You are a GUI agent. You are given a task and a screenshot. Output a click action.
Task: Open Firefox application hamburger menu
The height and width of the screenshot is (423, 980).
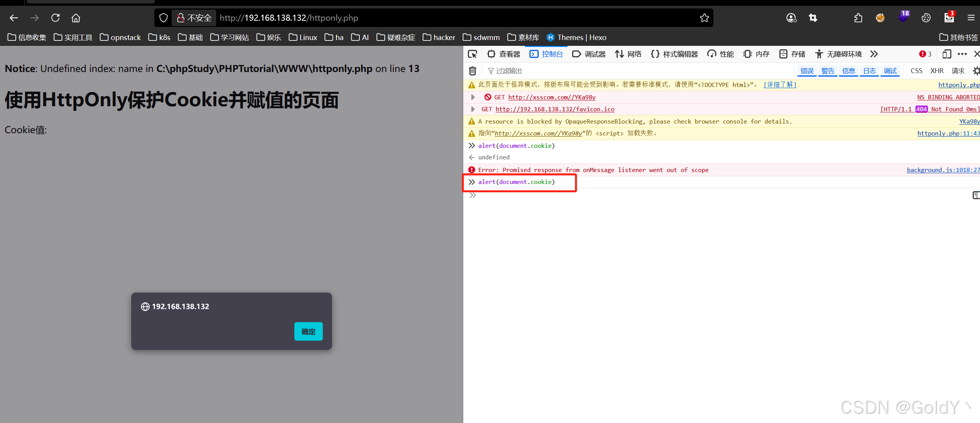click(x=971, y=18)
